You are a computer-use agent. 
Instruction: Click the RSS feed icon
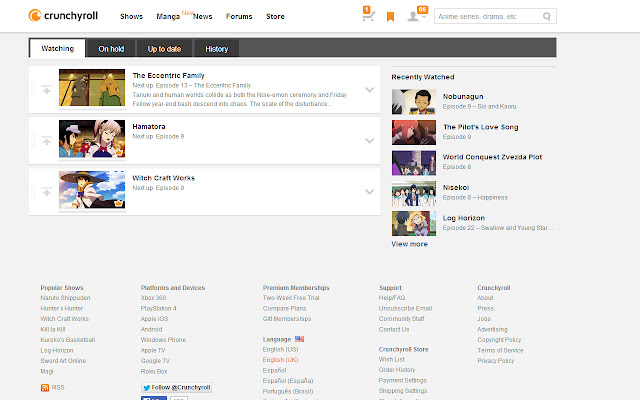click(45, 387)
